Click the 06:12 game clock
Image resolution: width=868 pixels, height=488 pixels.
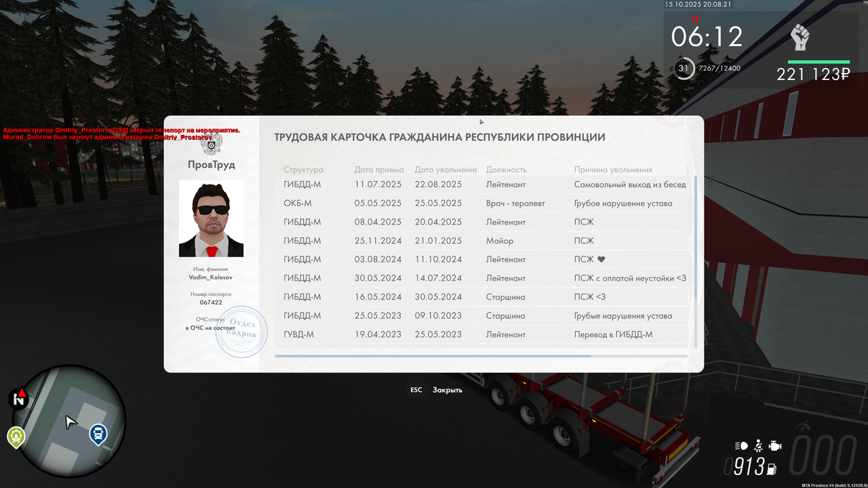pyautogui.click(x=707, y=37)
